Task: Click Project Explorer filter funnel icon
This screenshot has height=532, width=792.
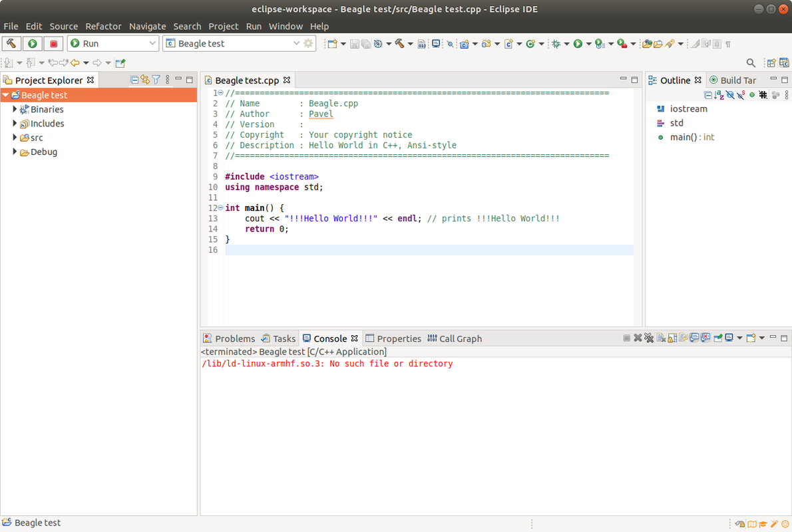Action: click(156, 80)
